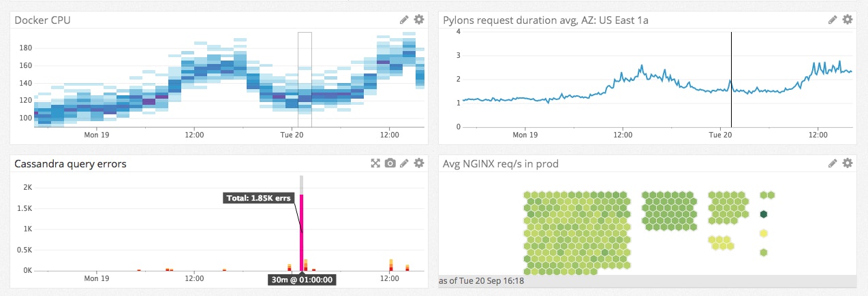868x296 pixels.
Task: Click the 'Docker CPU' widget title
Action: [42, 20]
